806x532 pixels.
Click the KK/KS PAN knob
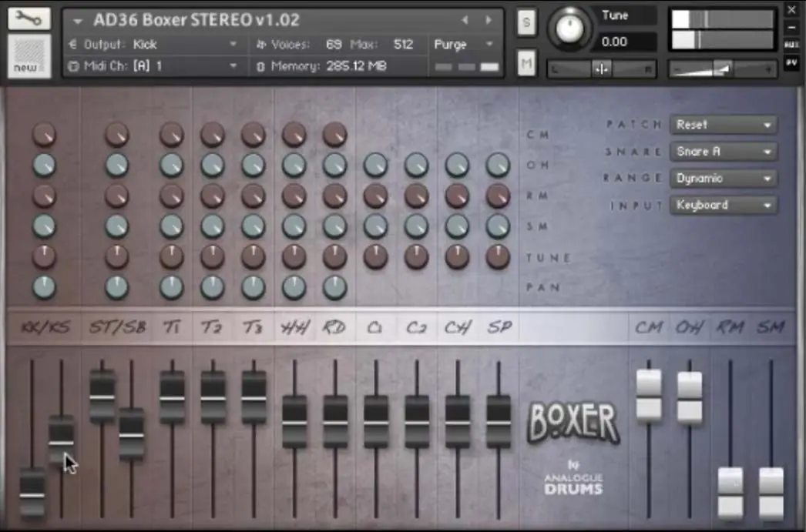click(x=44, y=288)
